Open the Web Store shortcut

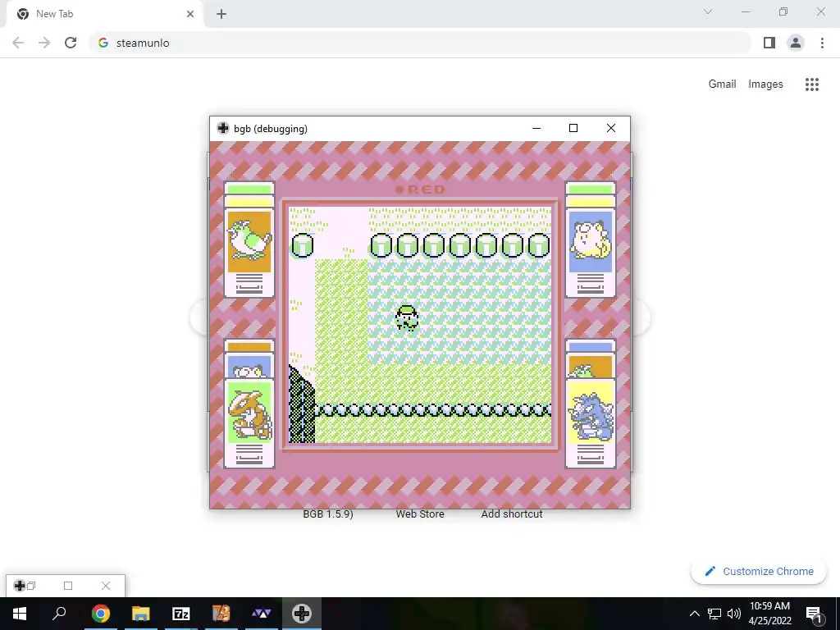pyautogui.click(x=420, y=514)
